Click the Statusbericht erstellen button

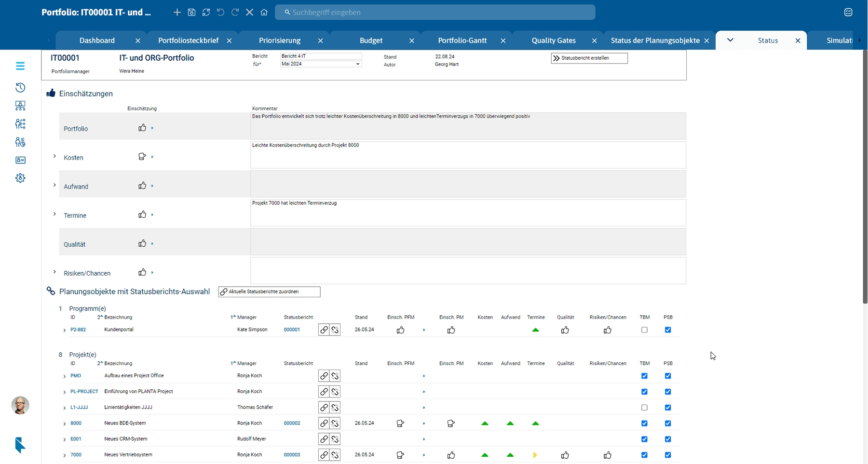coord(589,58)
